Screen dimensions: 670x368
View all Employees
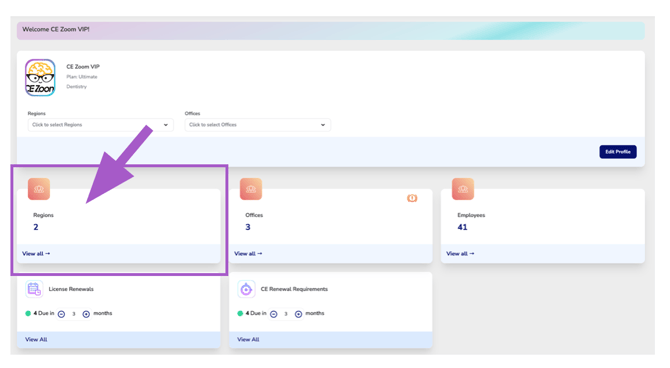pyautogui.click(x=460, y=253)
